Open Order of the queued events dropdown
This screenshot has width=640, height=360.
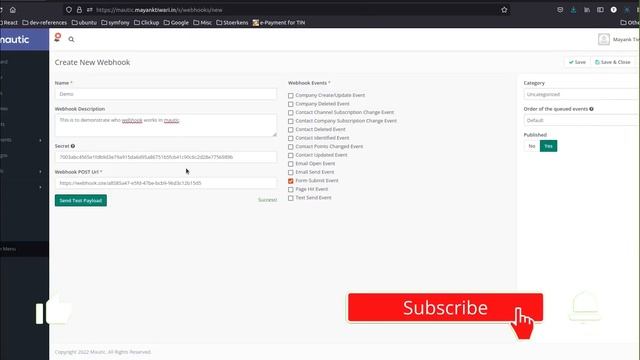(x=582, y=120)
